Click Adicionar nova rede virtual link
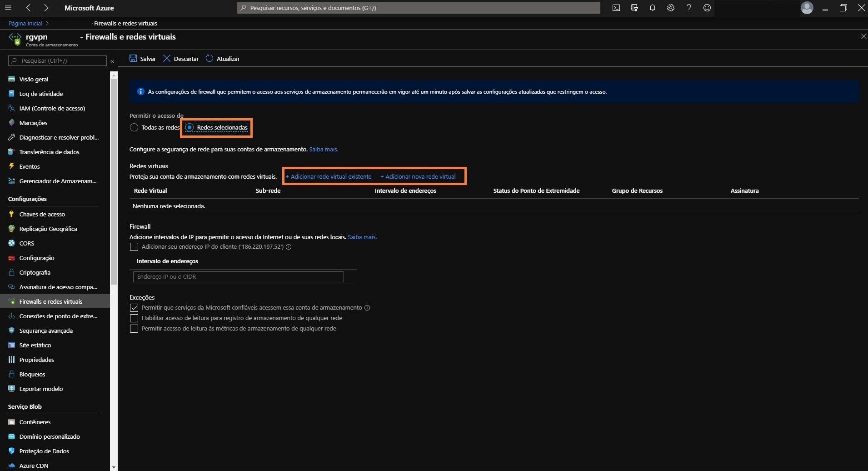The image size is (868, 471). click(418, 176)
